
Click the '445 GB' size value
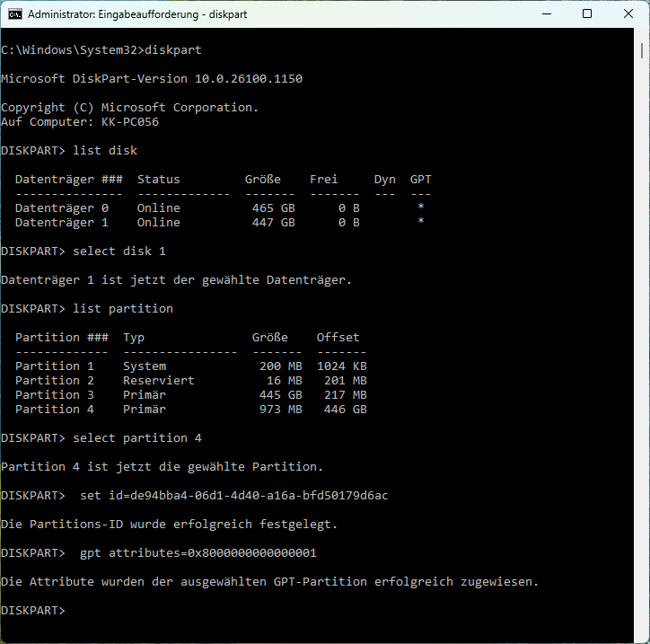[281, 395]
